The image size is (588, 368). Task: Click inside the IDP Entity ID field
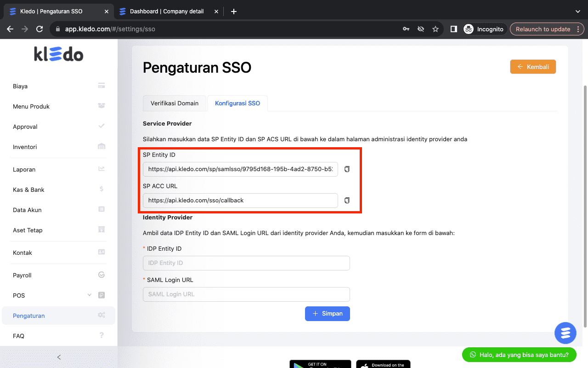pos(246,263)
